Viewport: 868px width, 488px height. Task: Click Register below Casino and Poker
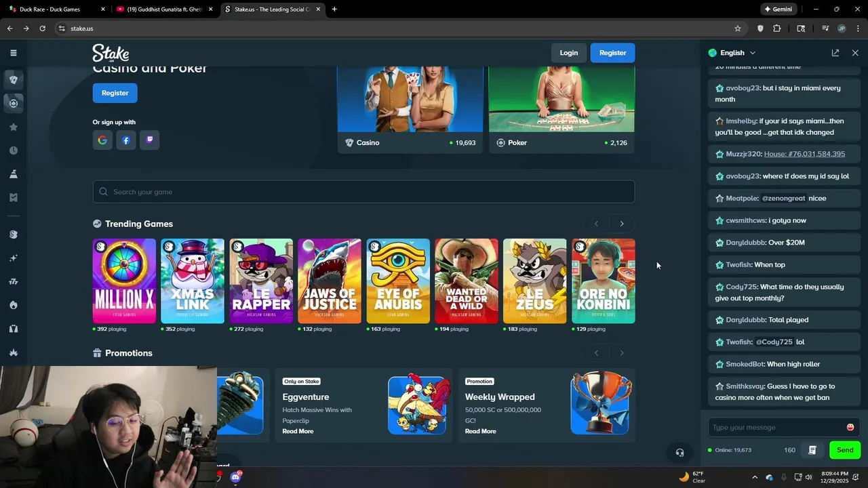(115, 93)
